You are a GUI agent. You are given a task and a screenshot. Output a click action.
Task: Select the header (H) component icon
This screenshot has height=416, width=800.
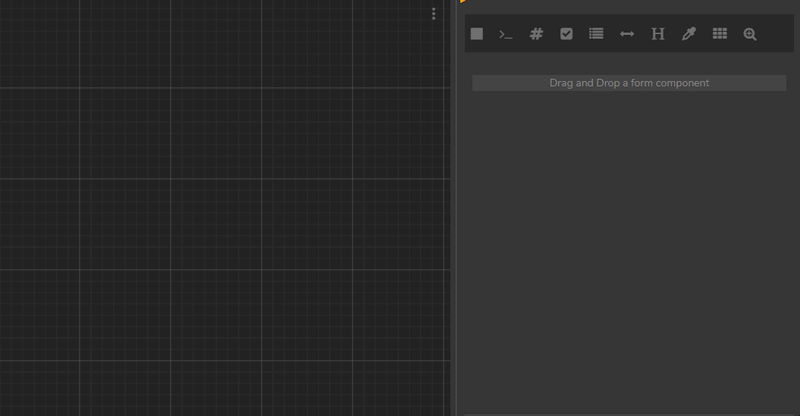click(658, 34)
